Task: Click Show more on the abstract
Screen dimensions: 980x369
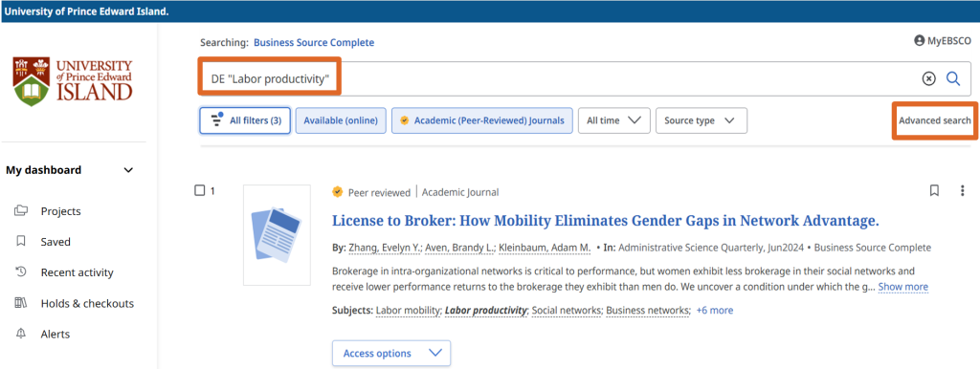Action: [x=903, y=287]
